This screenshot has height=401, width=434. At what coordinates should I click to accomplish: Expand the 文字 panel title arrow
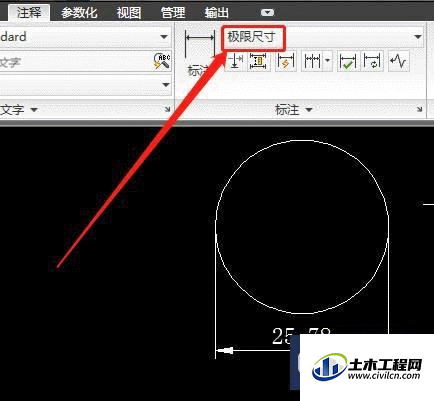34,109
